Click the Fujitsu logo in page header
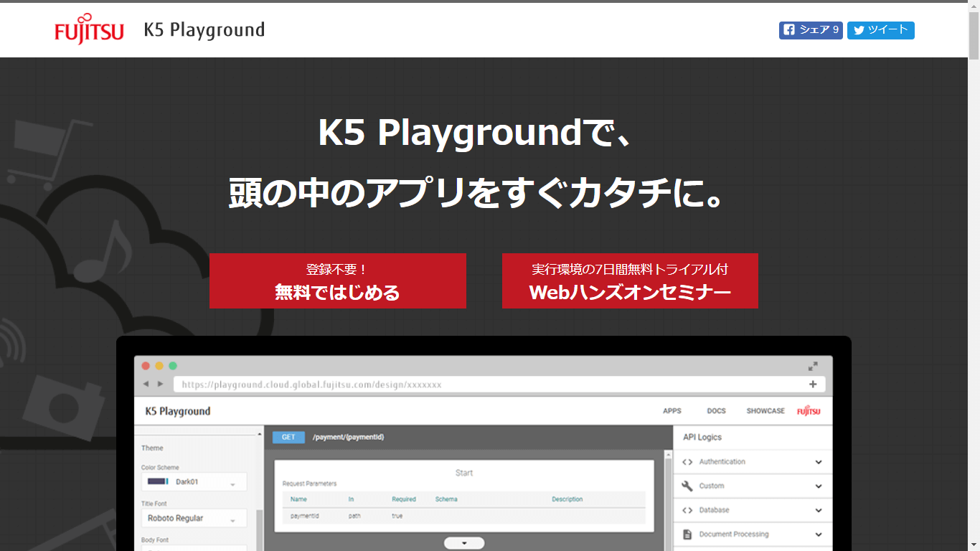 (x=89, y=29)
